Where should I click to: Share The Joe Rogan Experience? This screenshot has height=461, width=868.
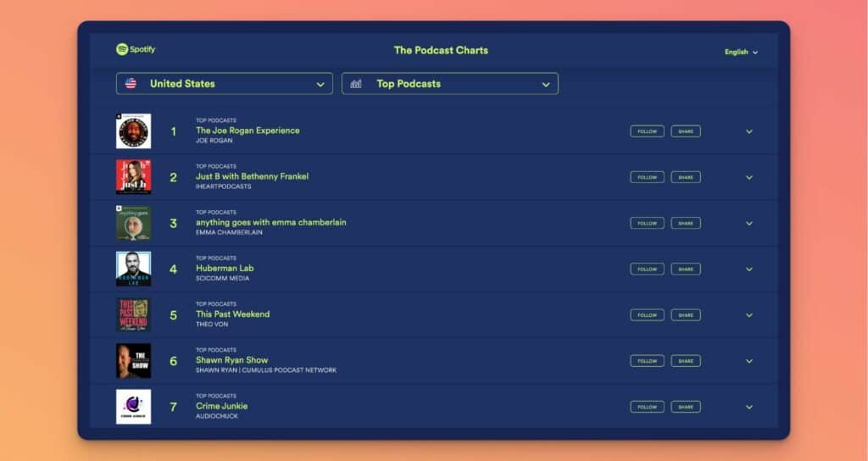[686, 131]
